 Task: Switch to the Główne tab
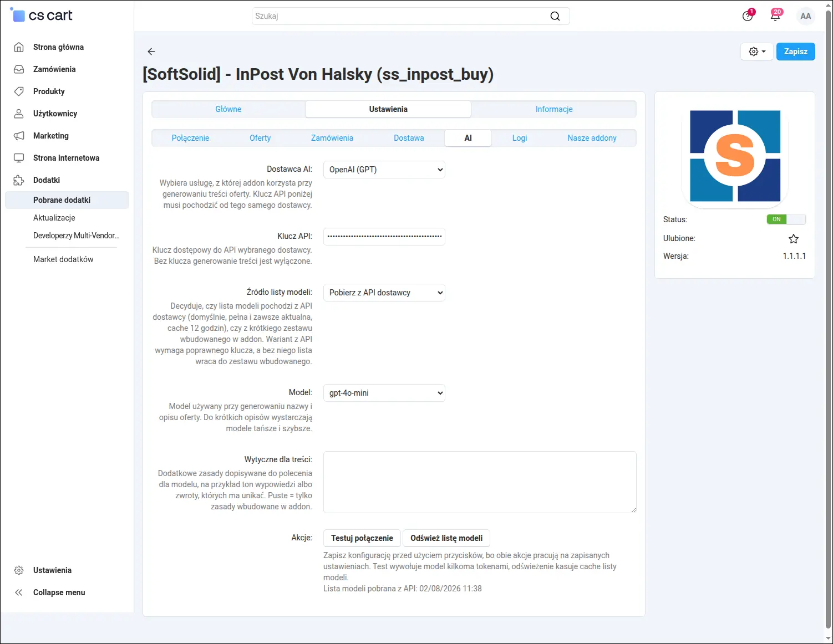[228, 109]
